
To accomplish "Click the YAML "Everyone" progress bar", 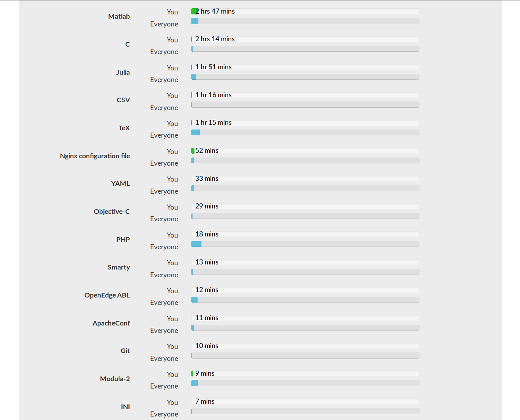I will 305,188.
